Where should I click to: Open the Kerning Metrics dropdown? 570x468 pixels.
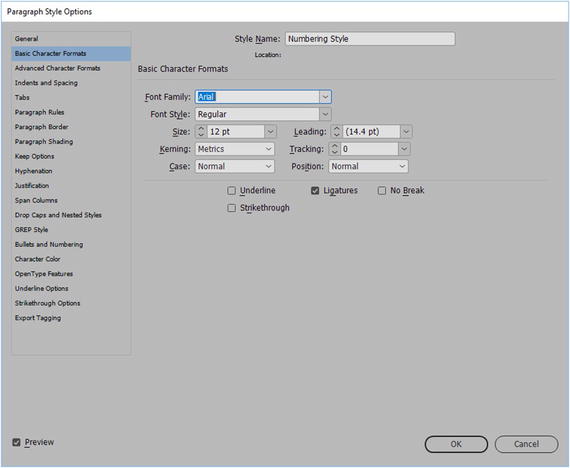235,149
